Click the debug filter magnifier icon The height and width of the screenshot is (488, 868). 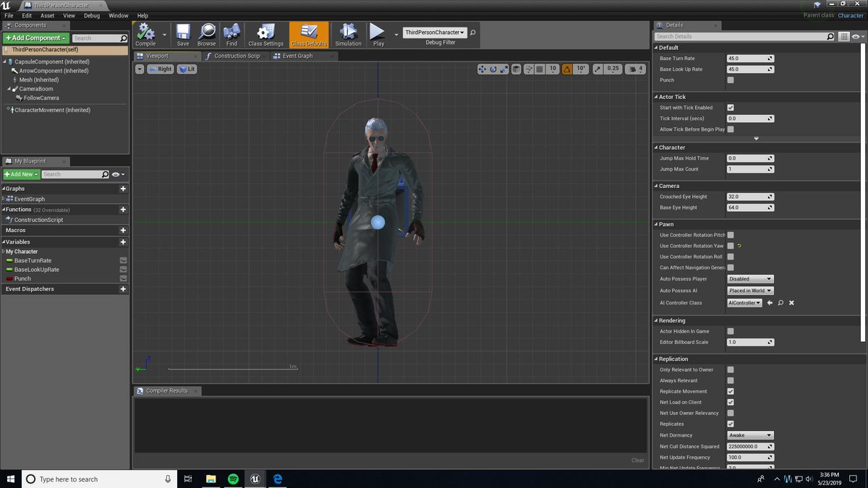pyautogui.click(x=473, y=33)
